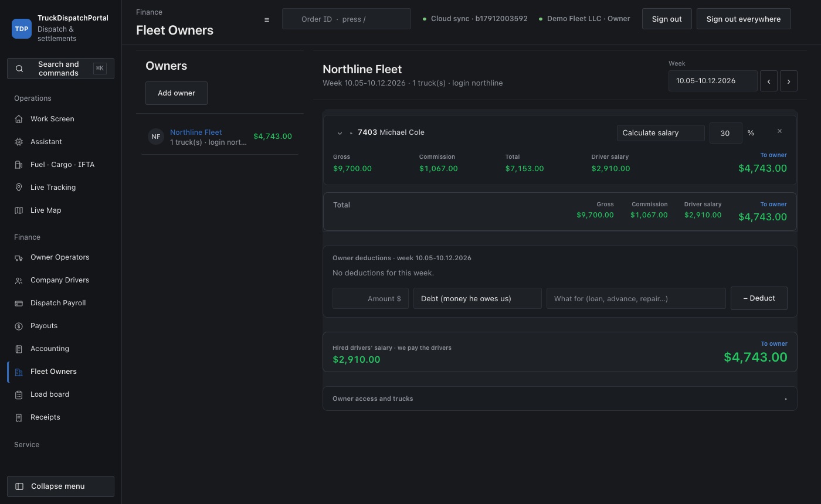Click the TDP logo badge

click(22, 28)
